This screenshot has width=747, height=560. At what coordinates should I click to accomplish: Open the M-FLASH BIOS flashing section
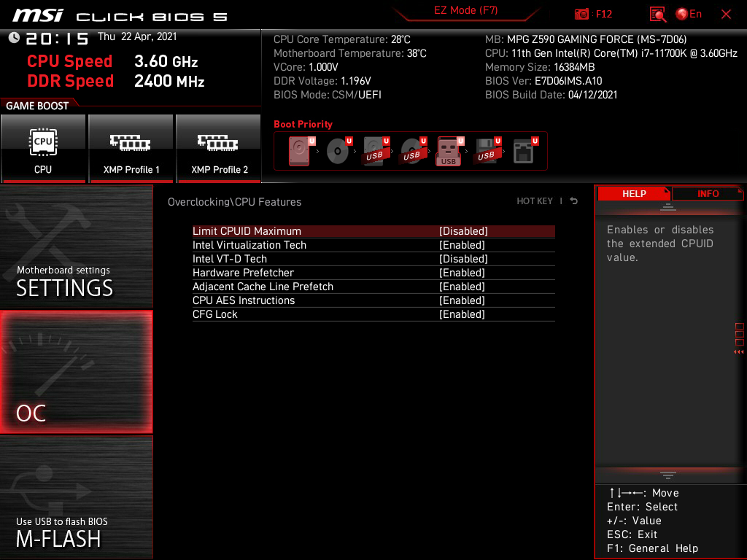tap(76, 497)
